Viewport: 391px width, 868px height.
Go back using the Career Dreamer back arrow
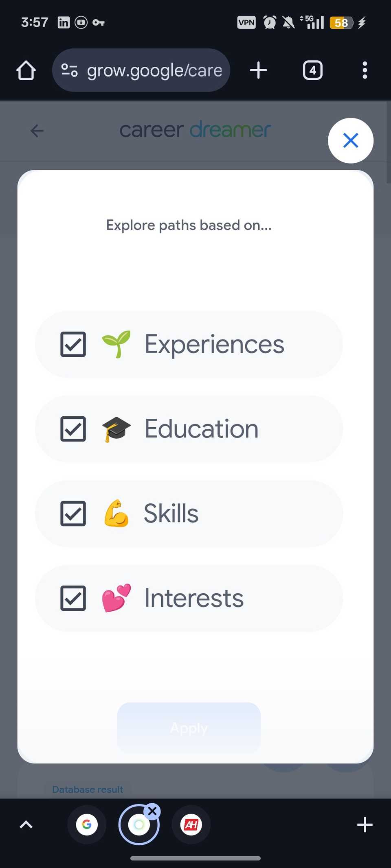pyautogui.click(x=37, y=131)
